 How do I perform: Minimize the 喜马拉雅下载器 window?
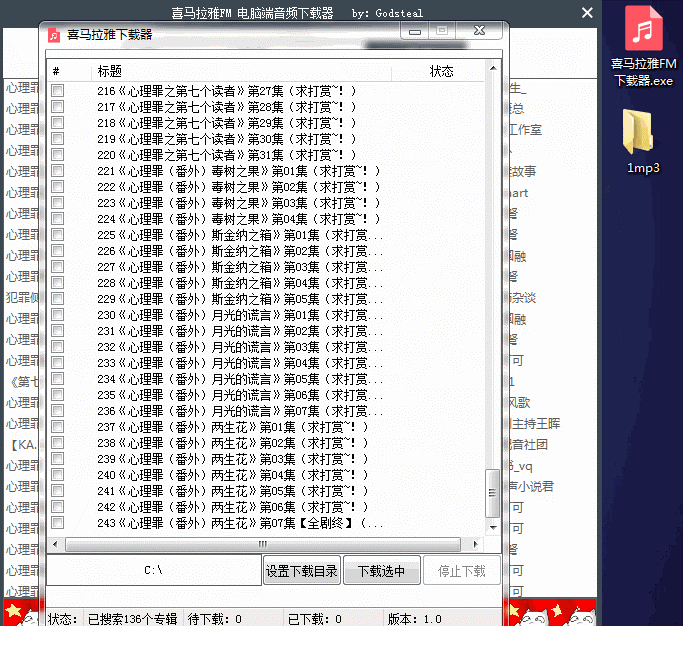coord(415,31)
